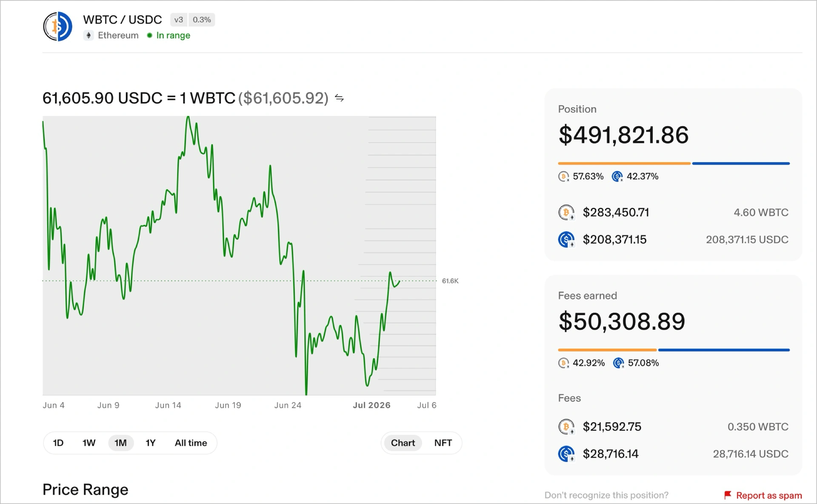Show All time price history
817x504 pixels.
coord(191,443)
